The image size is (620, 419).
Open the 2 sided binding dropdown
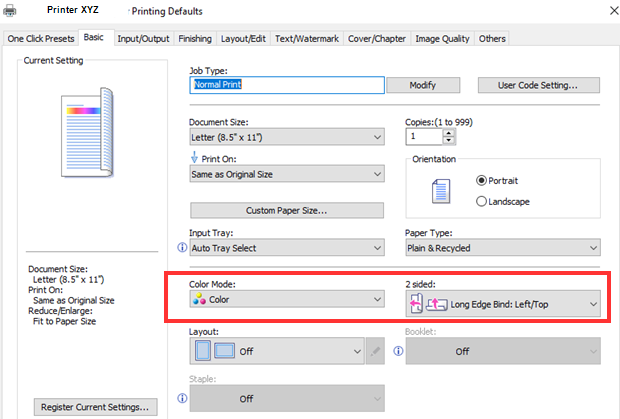[x=503, y=304]
